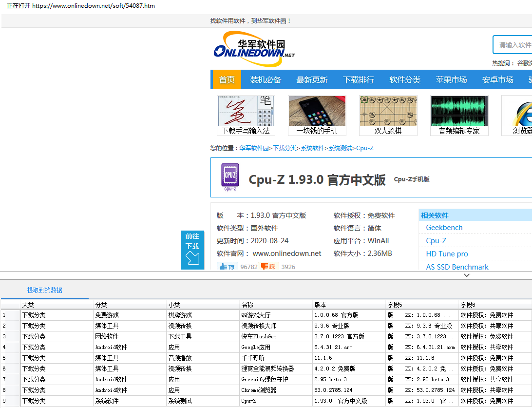
Task: Click the 字段5 column header
Action: (x=422, y=305)
